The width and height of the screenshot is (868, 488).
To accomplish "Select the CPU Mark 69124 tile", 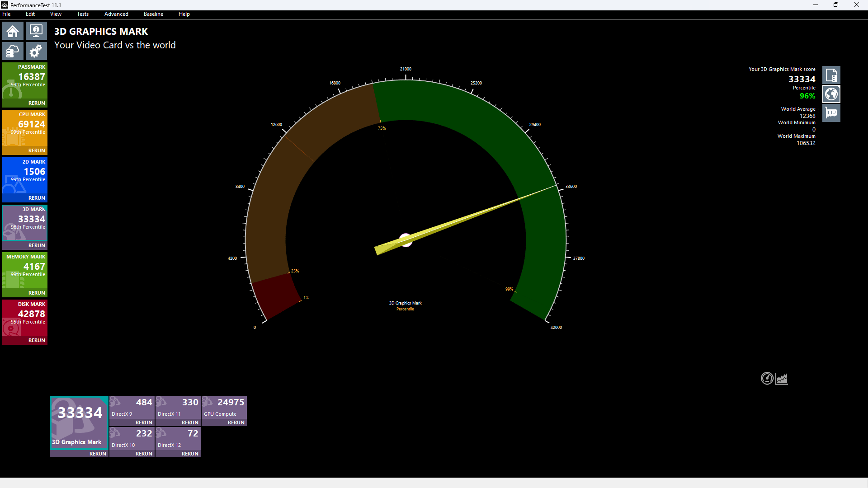I will tap(25, 128).
